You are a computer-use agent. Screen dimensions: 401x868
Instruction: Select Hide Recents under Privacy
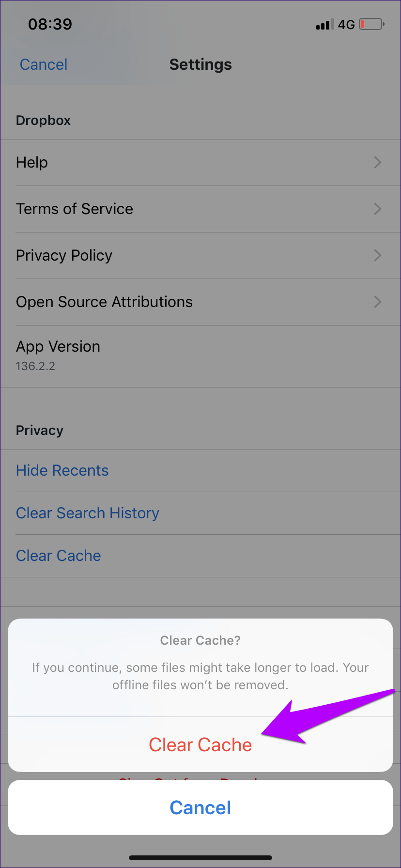(x=62, y=470)
